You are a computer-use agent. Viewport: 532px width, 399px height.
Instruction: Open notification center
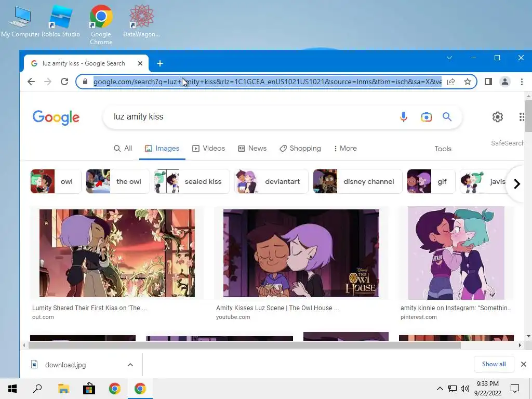(515, 389)
